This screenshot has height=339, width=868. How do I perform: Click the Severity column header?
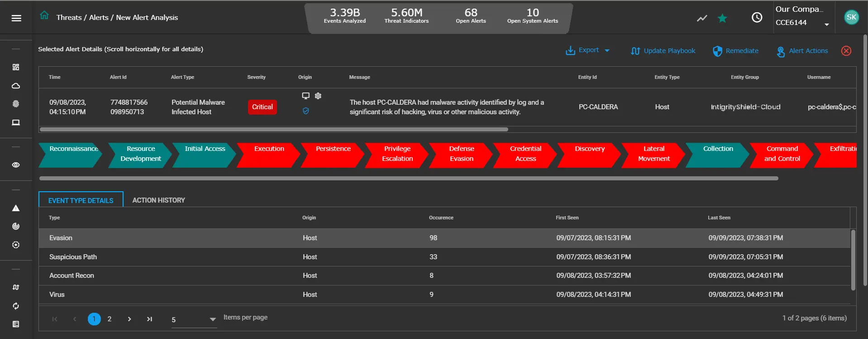click(x=256, y=77)
